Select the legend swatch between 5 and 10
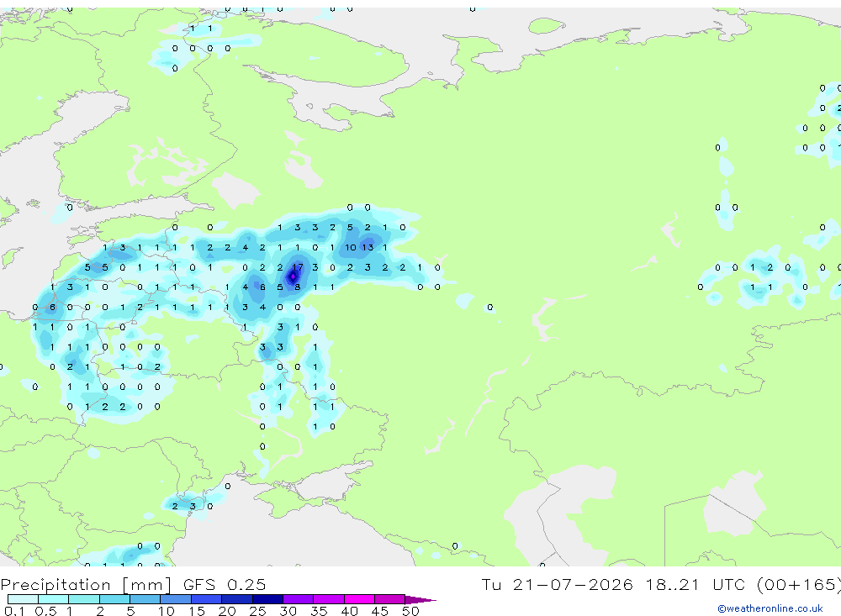The width and height of the screenshot is (841, 616). click(145, 599)
